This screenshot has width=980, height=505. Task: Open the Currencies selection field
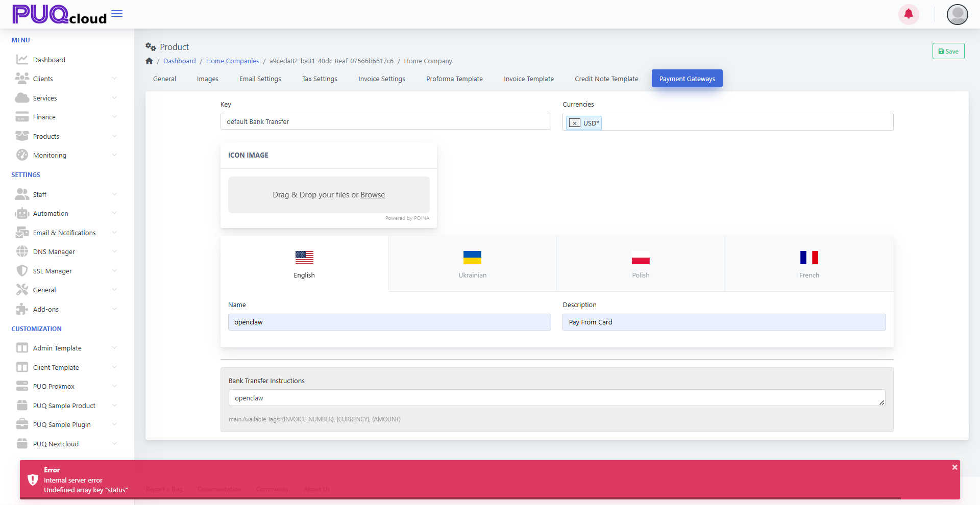coord(745,122)
